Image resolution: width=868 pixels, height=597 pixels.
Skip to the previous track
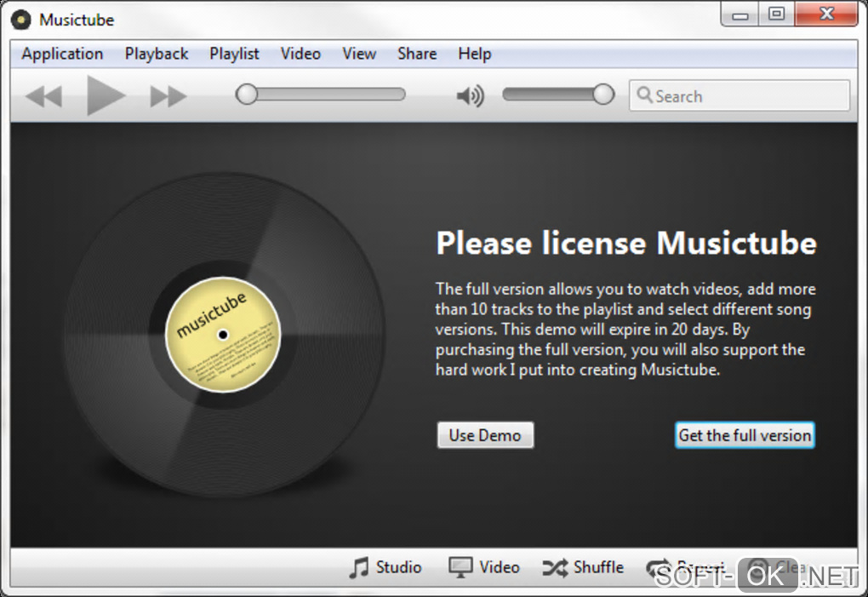pyautogui.click(x=43, y=96)
